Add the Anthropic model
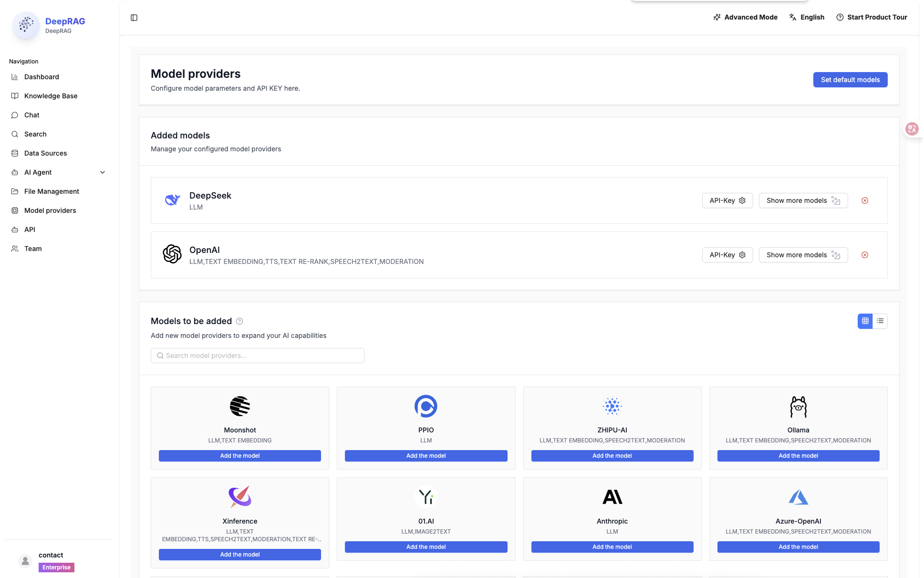The height and width of the screenshot is (578, 924). [612, 547]
